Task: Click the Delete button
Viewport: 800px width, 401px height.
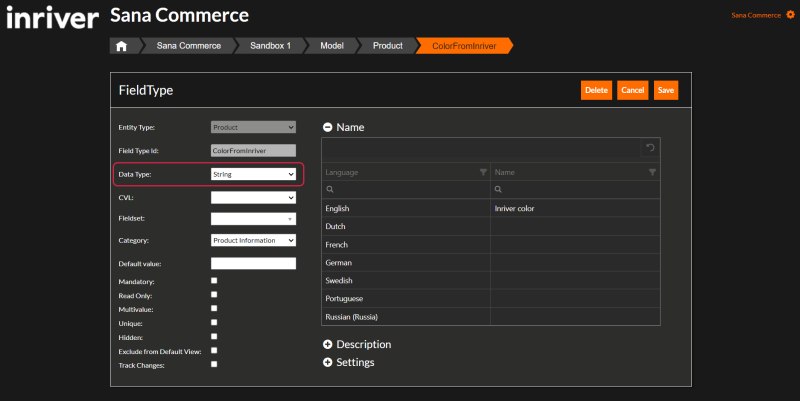Action: point(596,90)
